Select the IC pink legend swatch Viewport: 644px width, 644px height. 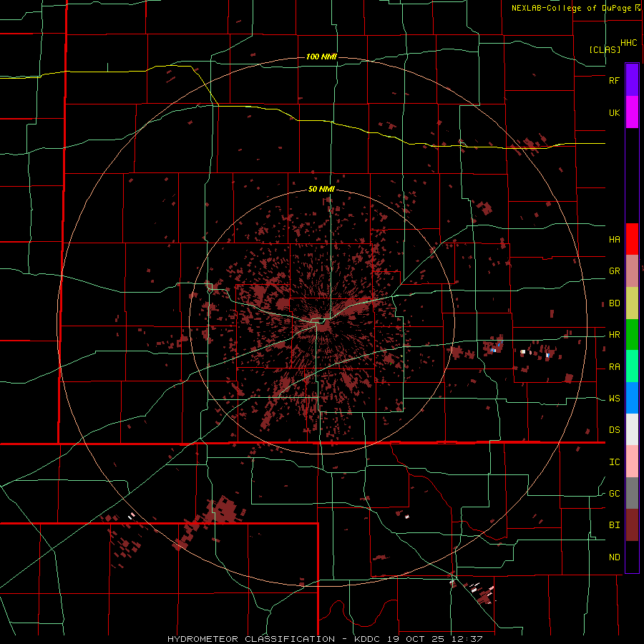point(632,462)
